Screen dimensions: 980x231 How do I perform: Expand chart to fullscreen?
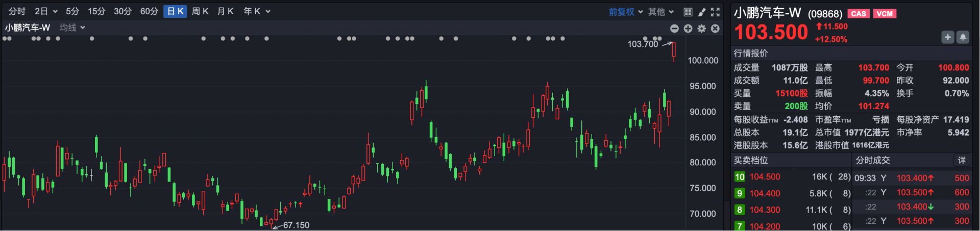coord(715,12)
